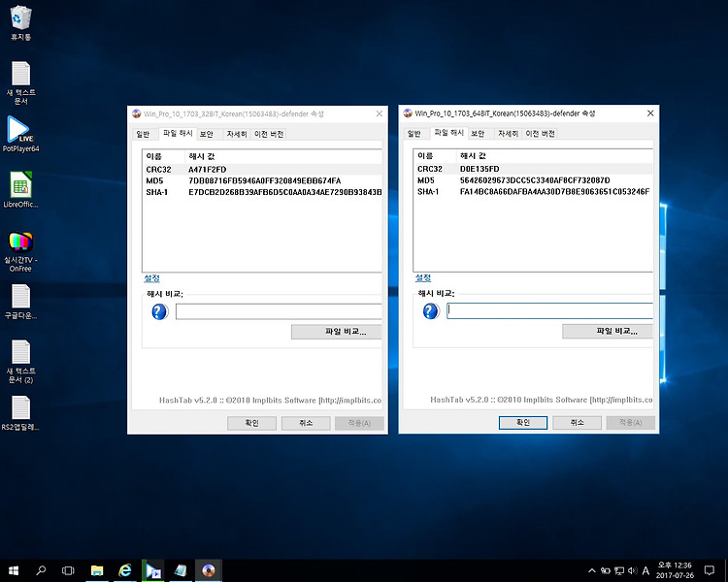Switch to 이전 버전 tab in 64BIT window
The height and width of the screenshot is (582, 728).
(540, 134)
